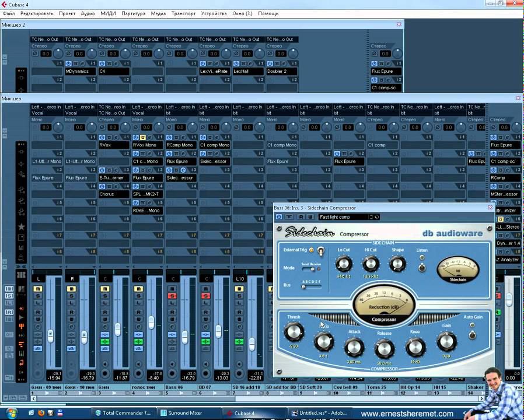Viewport: 524px width, 420px height.
Task: Open the LexHall insert slot in Микшер 2
Action: 249,71
